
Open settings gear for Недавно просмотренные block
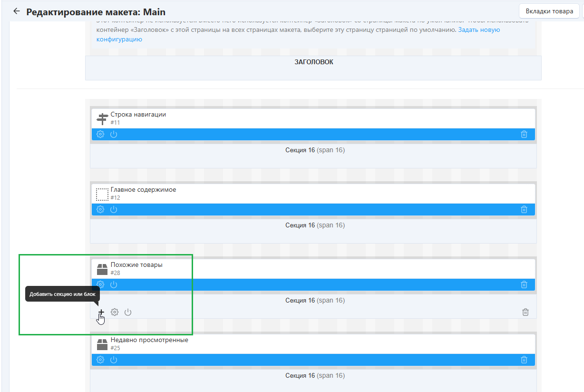tap(100, 360)
